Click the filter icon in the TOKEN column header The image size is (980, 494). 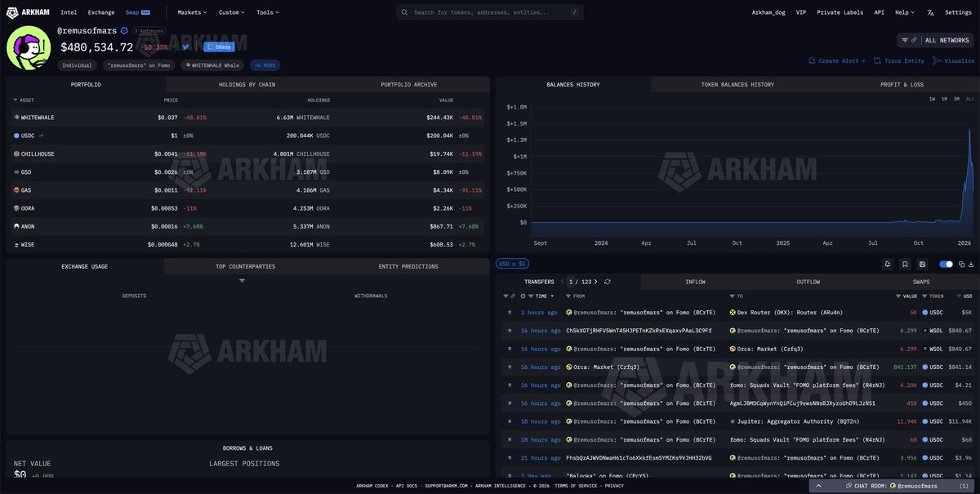(x=925, y=296)
